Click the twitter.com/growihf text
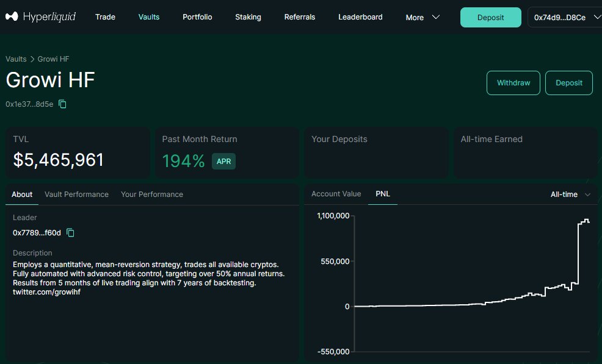This screenshot has height=364, width=602. pos(46,292)
